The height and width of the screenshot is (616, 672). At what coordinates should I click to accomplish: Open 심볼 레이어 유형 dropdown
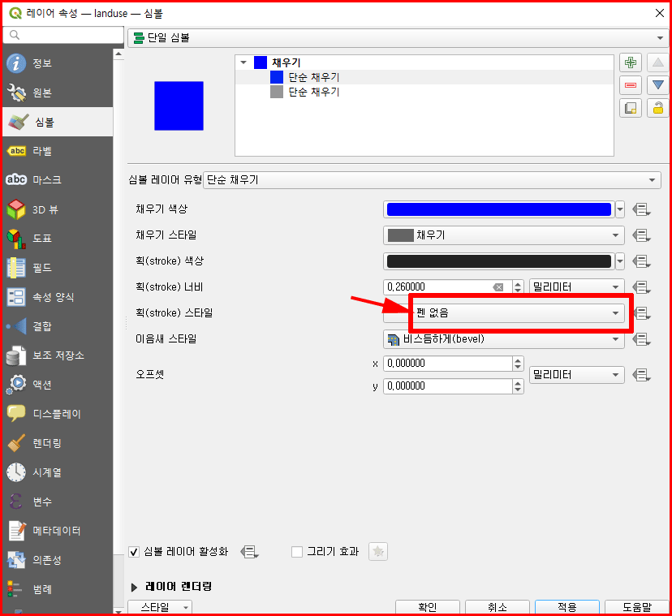pyautogui.click(x=432, y=179)
